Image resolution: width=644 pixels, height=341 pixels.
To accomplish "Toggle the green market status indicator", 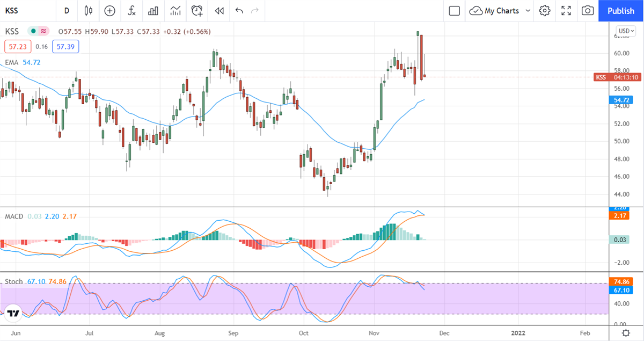I will 33,31.
